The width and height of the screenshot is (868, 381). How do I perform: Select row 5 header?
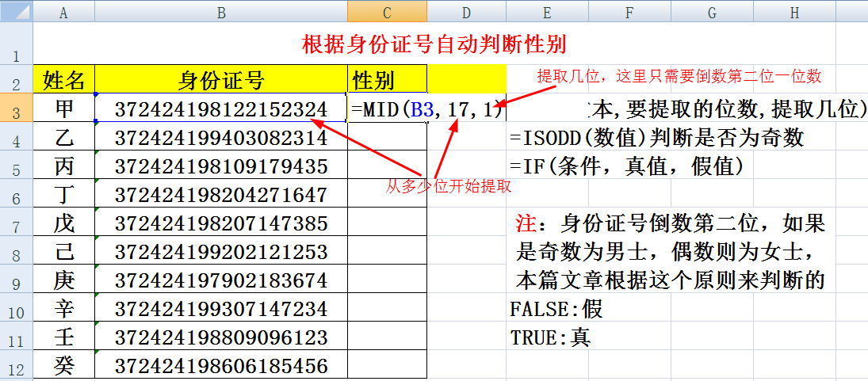pos(17,165)
